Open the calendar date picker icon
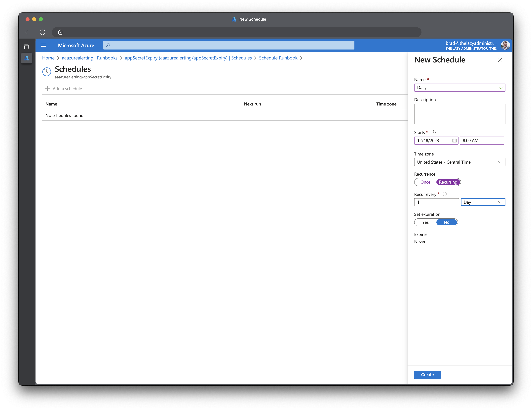 454,141
